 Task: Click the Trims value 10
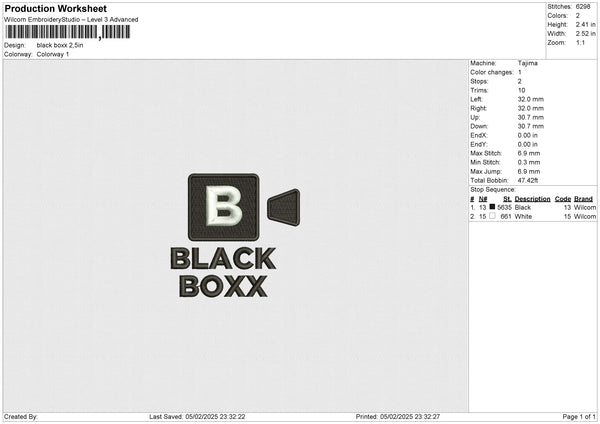(521, 90)
